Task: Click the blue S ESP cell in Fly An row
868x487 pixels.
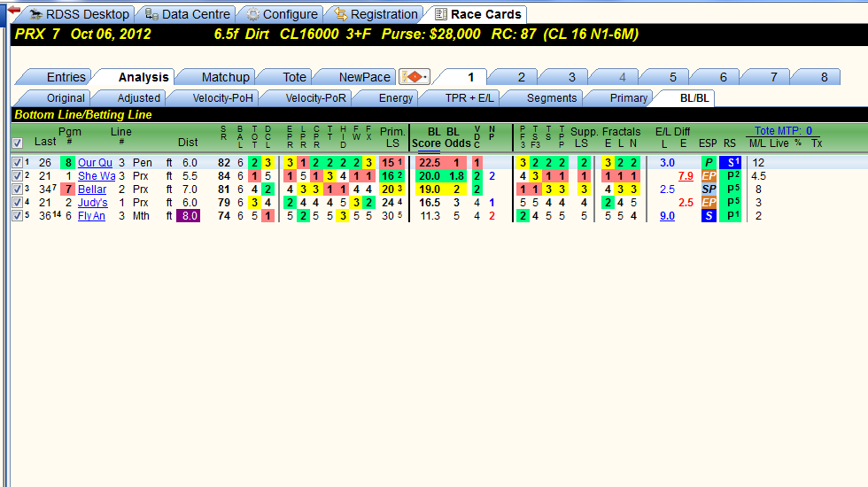Action: (709, 216)
